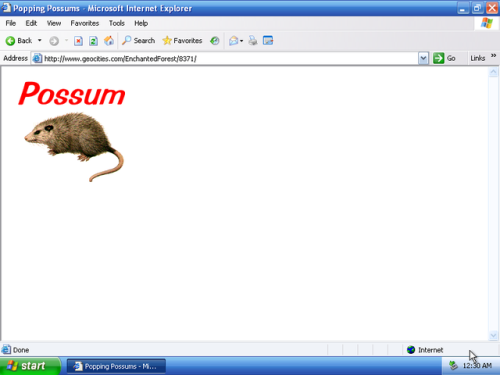This screenshot has height=375, width=500.
Task: Go to the Home page icon
Action: coord(109,41)
